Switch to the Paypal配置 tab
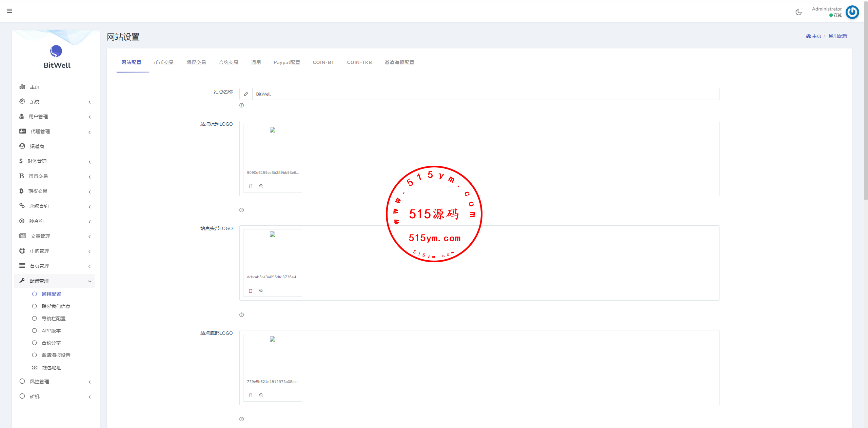Viewport: 868px width, 428px height. 287,62
